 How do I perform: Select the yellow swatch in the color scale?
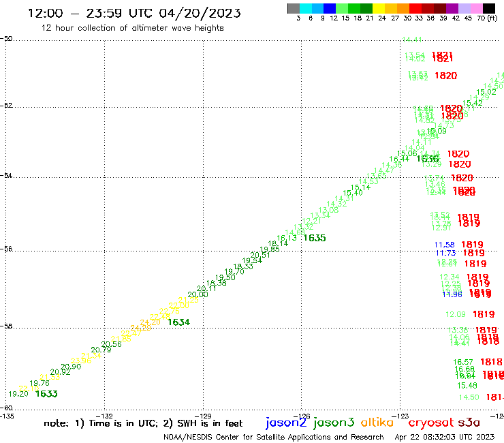coord(379,9)
